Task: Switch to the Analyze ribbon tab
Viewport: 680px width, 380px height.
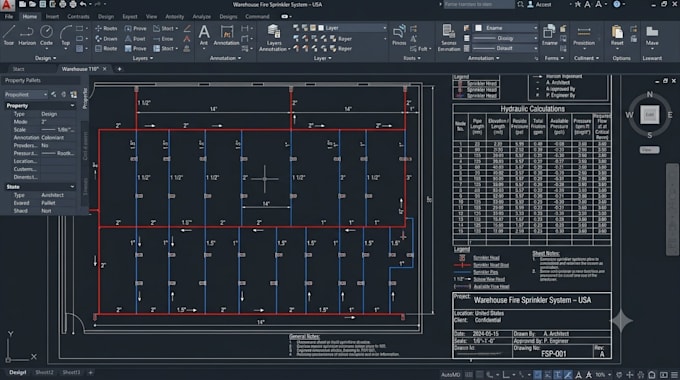Action: coord(202,16)
